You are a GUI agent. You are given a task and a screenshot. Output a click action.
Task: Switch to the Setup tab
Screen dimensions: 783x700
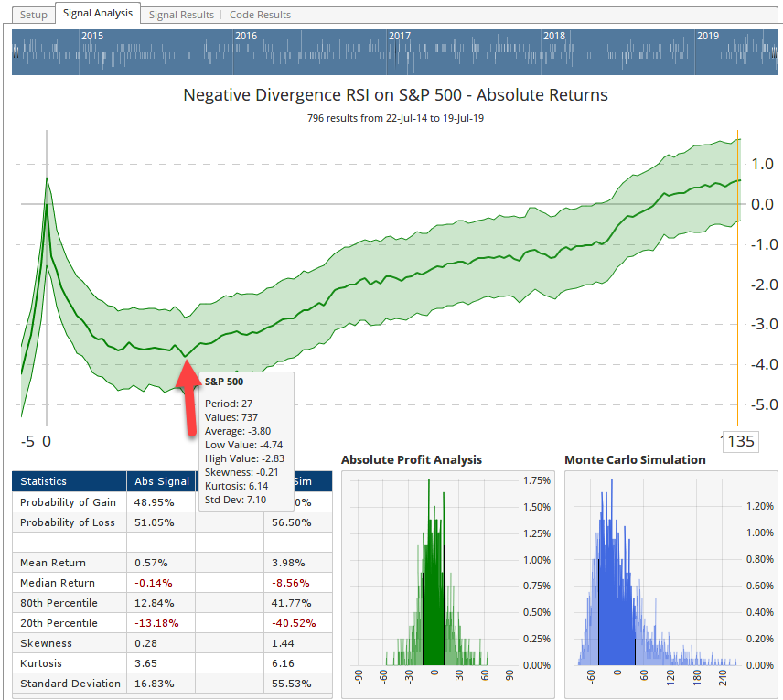point(34,15)
